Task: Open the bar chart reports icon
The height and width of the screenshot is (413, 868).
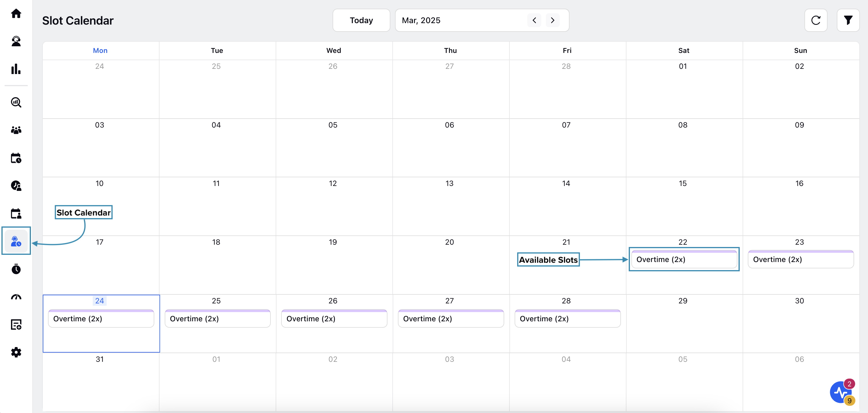Action: tap(16, 69)
